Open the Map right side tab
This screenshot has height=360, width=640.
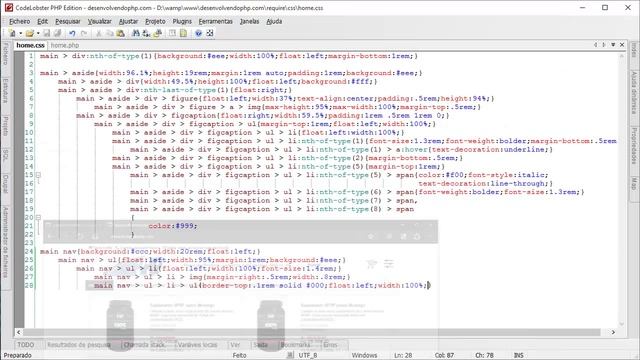click(634, 183)
